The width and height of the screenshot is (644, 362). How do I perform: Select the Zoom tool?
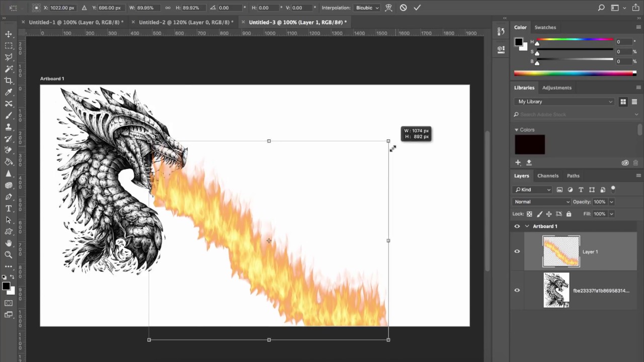click(x=9, y=254)
